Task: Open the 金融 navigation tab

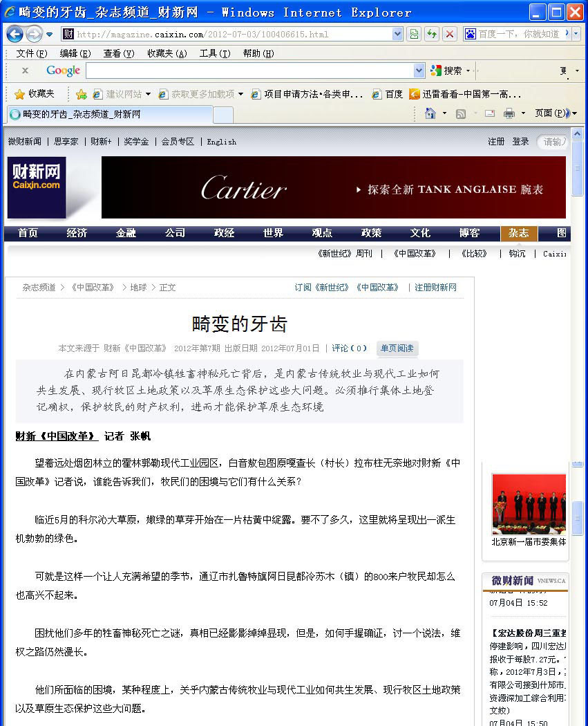Action: tap(126, 234)
